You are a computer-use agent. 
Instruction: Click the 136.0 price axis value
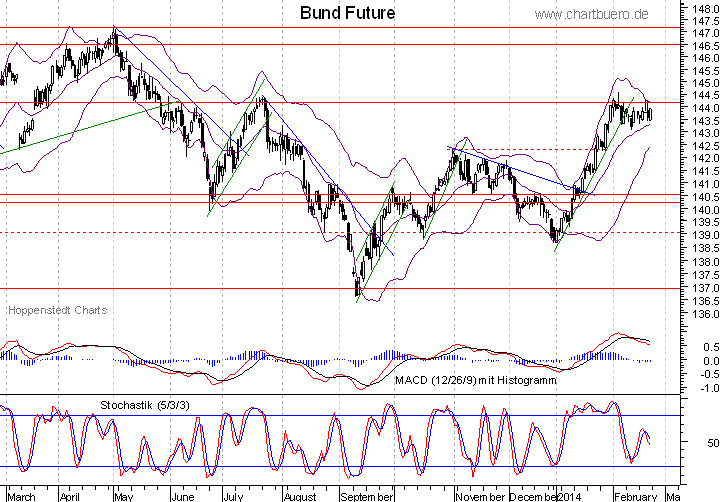[x=706, y=314]
